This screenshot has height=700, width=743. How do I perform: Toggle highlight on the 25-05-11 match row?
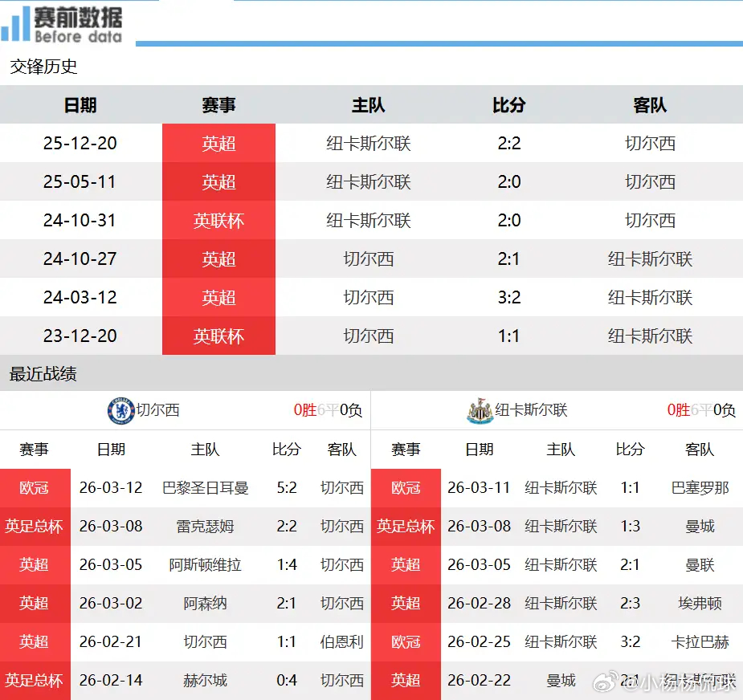point(371,181)
